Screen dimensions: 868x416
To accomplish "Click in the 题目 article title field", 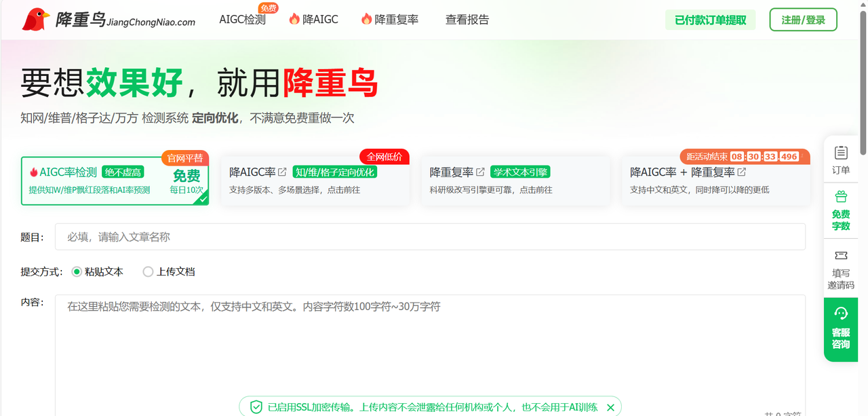I will pos(430,237).
